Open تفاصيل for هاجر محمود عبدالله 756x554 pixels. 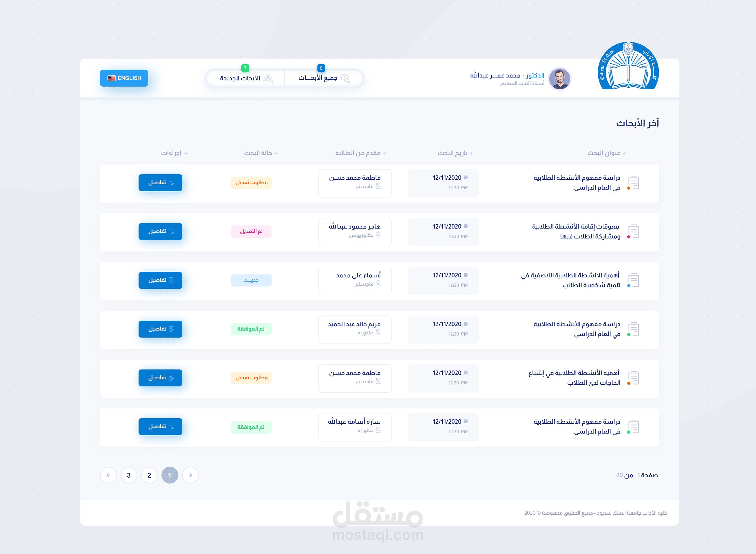click(x=160, y=231)
